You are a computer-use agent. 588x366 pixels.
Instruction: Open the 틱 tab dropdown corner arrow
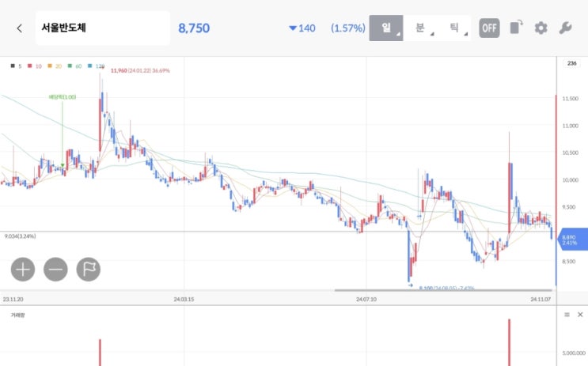pos(466,35)
